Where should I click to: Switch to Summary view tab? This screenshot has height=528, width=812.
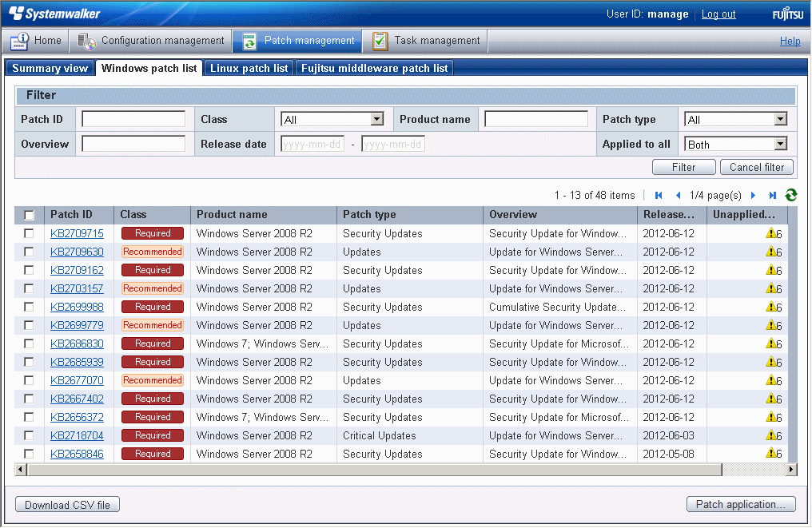(50, 69)
